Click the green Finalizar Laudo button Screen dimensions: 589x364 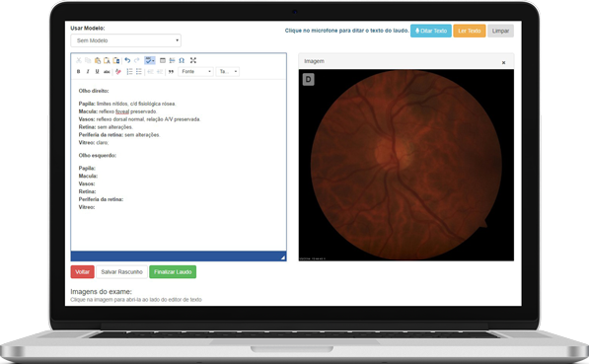tap(173, 272)
